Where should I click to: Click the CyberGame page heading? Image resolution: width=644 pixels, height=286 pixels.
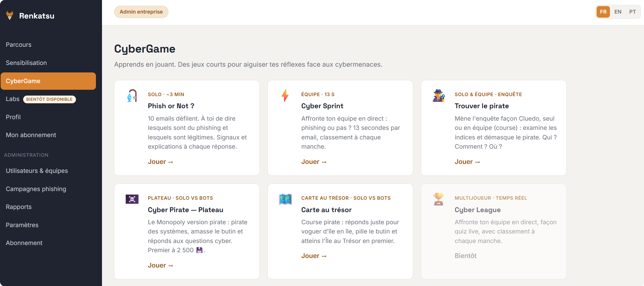pos(145,49)
